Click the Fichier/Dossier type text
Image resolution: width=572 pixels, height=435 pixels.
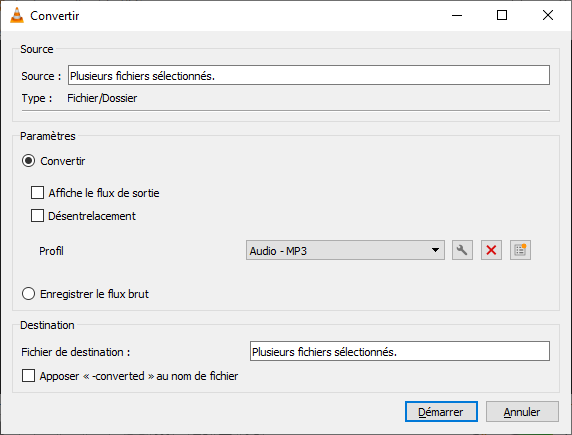(102, 98)
